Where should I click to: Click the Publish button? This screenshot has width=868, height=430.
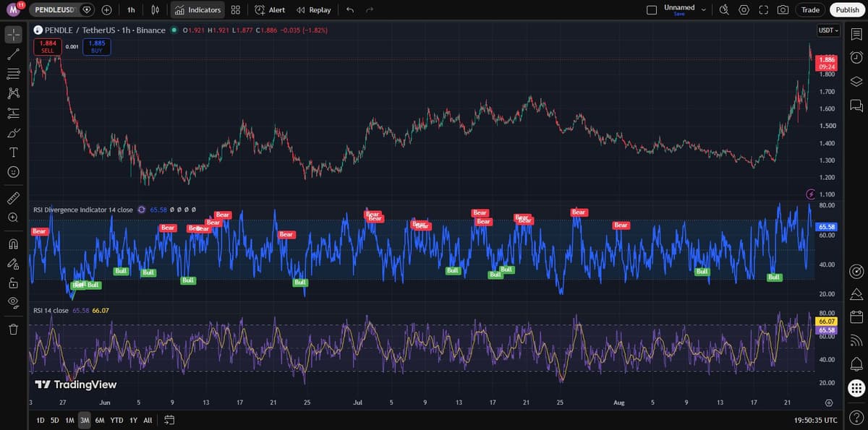[x=846, y=10]
